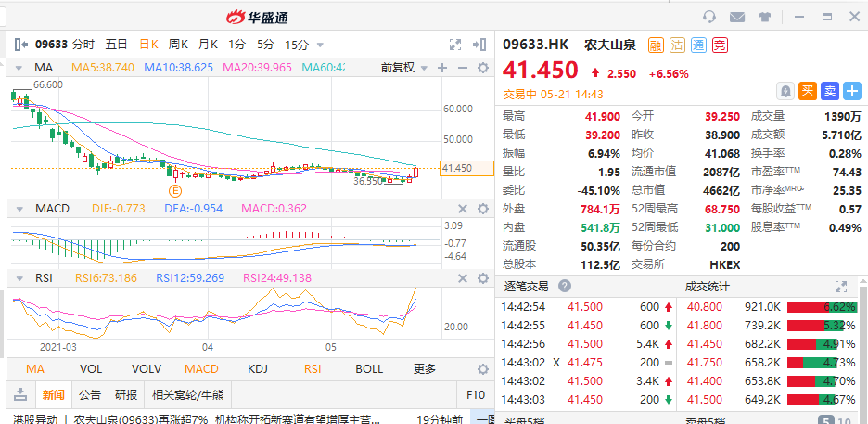Select the 5 depth level toggle
Viewport: 868px width, 424px height.
pos(825,419)
